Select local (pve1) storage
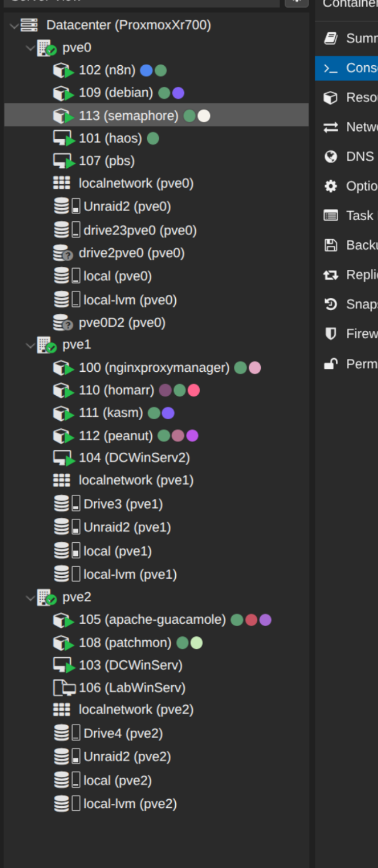 click(156, 551)
